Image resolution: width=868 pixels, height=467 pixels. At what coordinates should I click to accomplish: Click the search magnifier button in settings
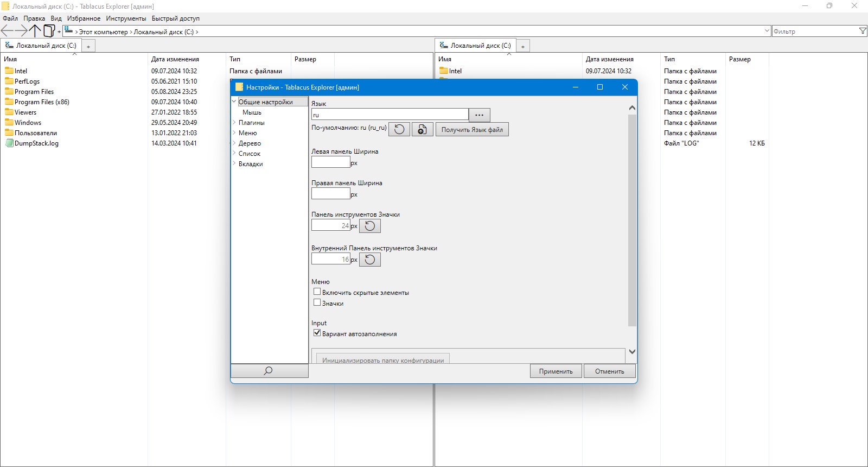click(269, 371)
